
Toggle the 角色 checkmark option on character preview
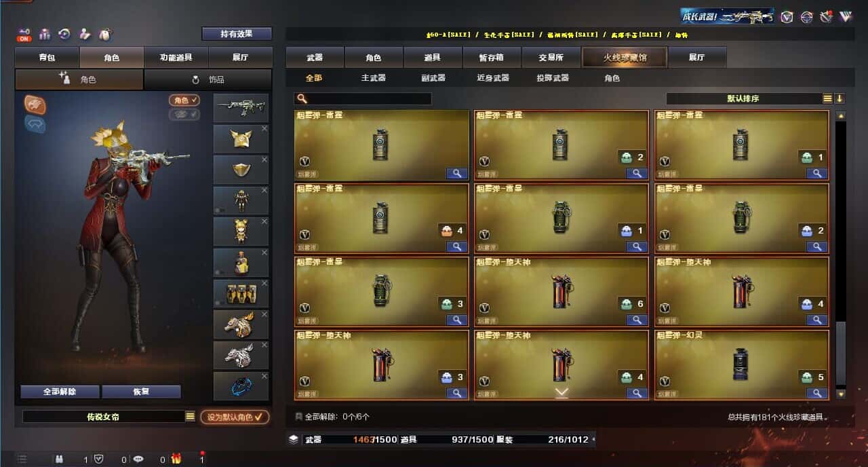(184, 100)
